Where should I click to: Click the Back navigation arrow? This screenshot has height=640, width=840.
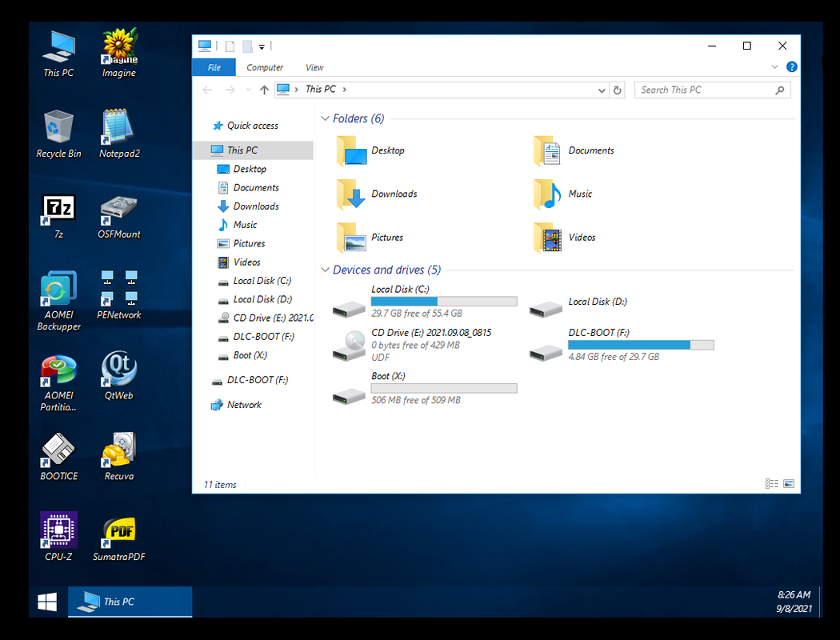tap(207, 90)
